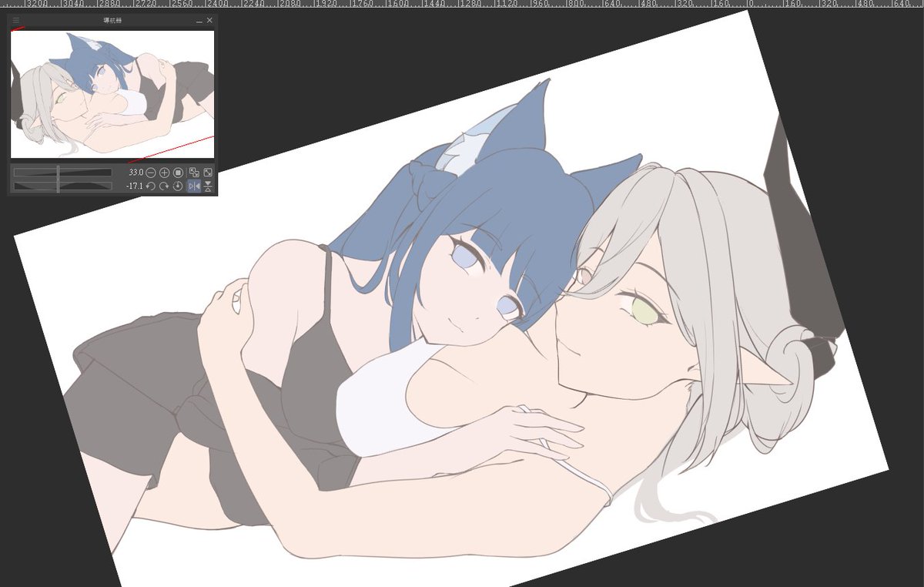
Task: Click the fit to navigator icon
Action: [194, 173]
